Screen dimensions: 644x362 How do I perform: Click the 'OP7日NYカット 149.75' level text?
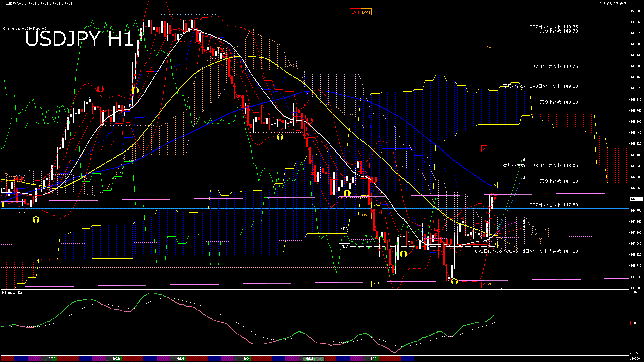[553, 27]
